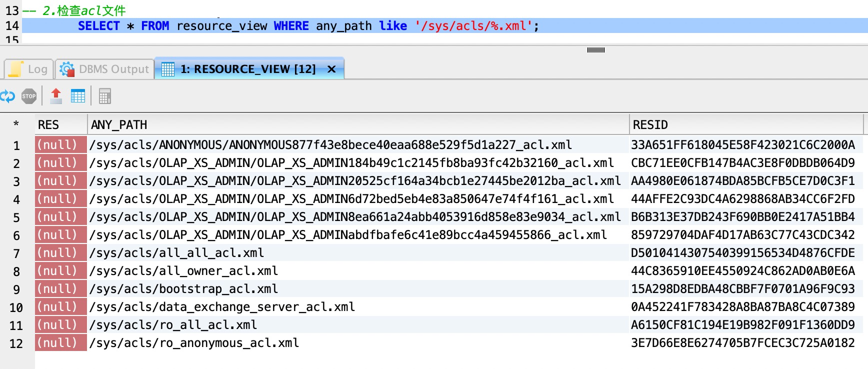The height and width of the screenshot is (369, 868).
Task: Click the (null) RES cell in row 12
Action: coord(61,343)
